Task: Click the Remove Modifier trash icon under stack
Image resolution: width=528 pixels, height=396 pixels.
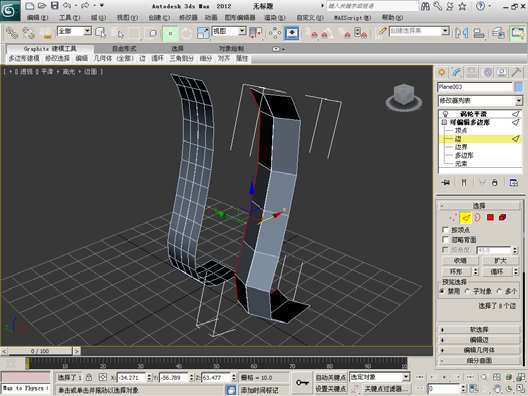Action: (494, 183)
